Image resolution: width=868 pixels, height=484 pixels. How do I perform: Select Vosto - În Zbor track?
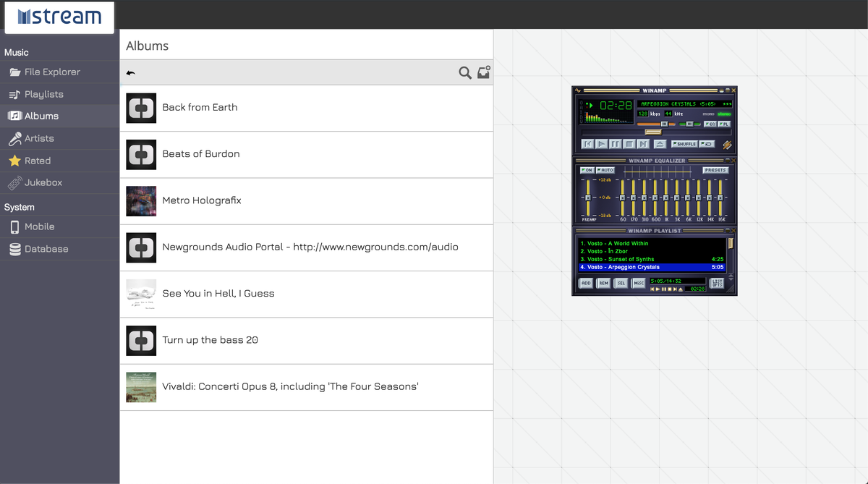point(652,251)
